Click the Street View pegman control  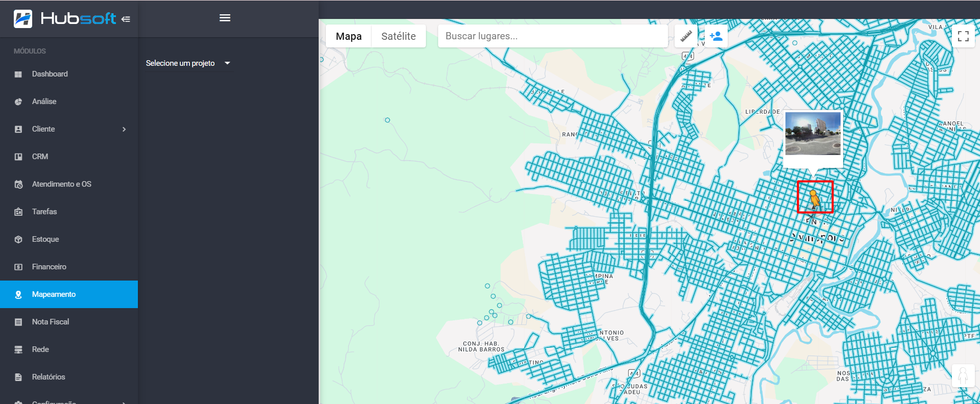[x=963, y=376]
